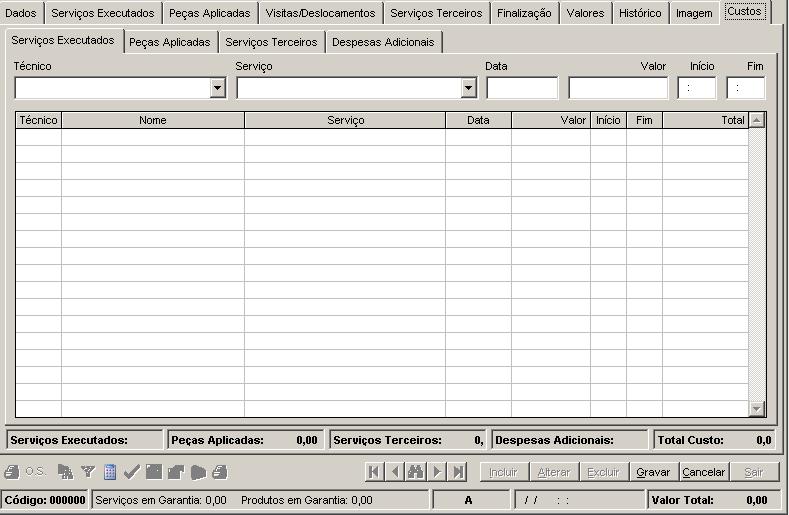Click the Data input field
Image resolution: width=789 pixels, height=515 pixels.
pyautogui.click(x=522, y=88)
